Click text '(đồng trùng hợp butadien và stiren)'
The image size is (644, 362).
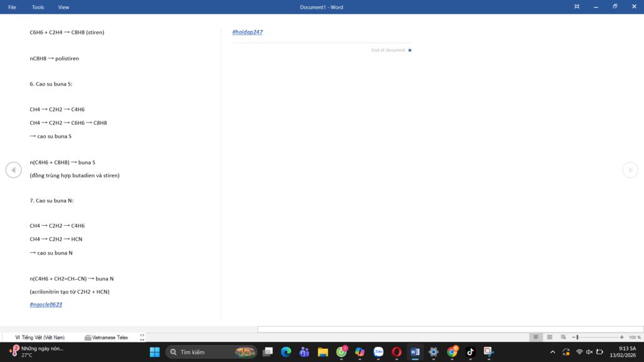pos(74,175)
